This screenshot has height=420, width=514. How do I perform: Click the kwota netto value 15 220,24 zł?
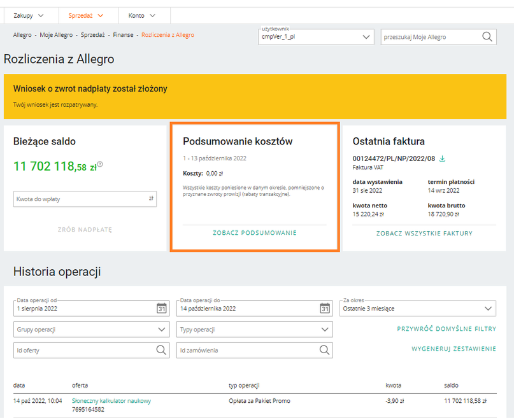[x=368, y=214]
